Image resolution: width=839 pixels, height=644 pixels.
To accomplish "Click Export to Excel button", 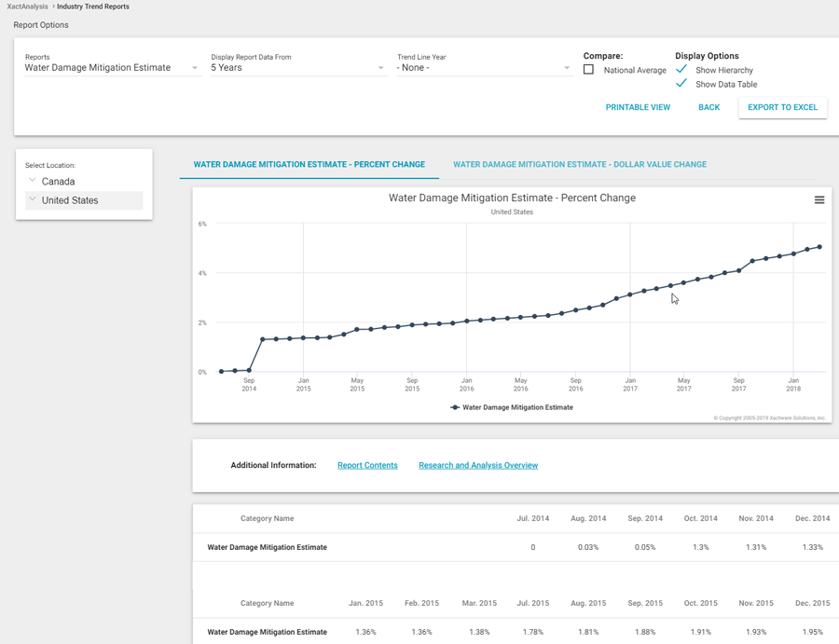I will click(782, 107).
